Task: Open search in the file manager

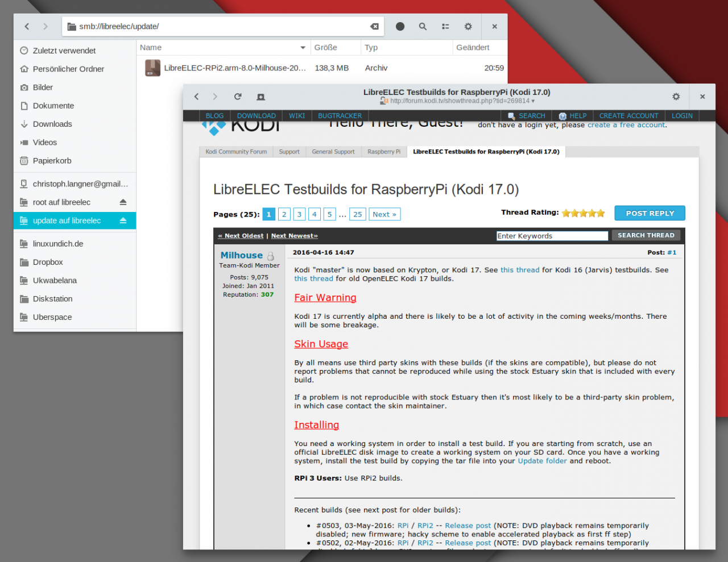Action: point(423,27)
